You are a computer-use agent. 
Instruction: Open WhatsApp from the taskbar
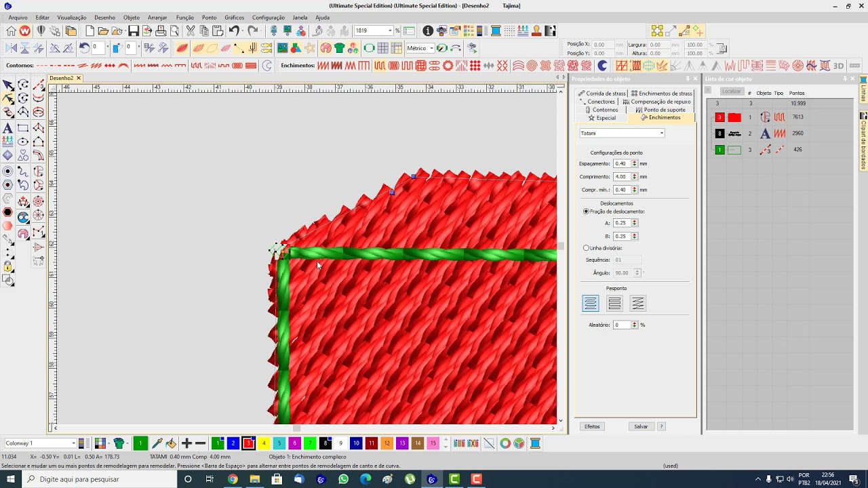pyautogui.click(x=343, y=479)
